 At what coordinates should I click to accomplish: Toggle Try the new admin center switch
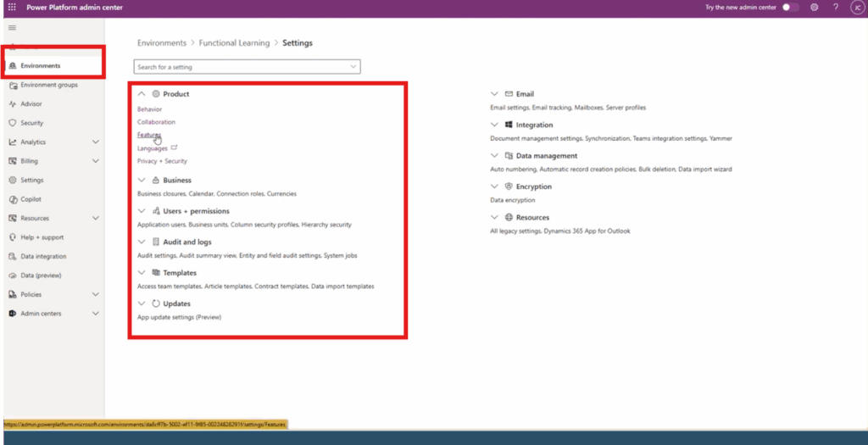[x=791, y=7]
